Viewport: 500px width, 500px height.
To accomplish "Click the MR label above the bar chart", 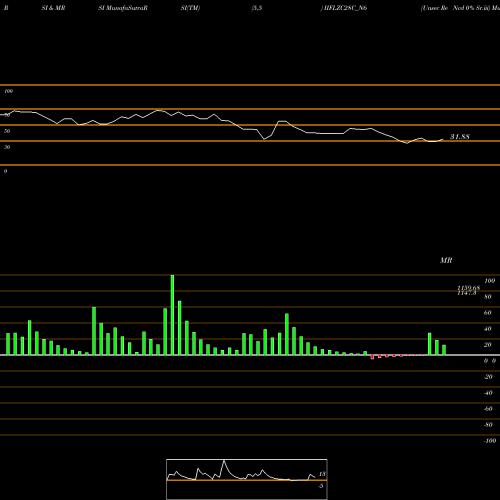I will [446, 260].
